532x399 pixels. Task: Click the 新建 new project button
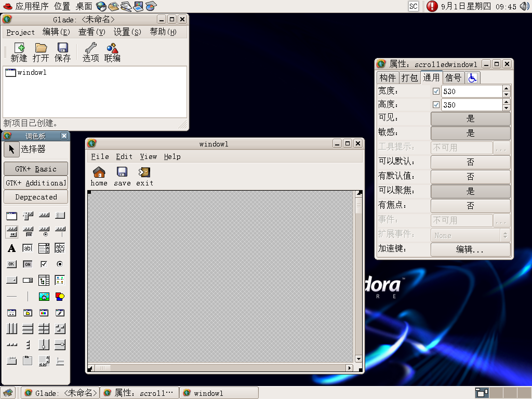click(19, 52)
